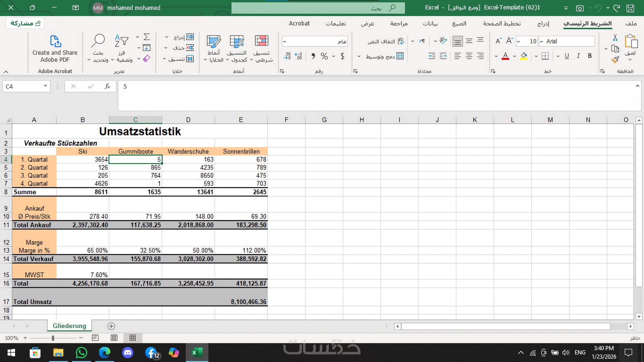This screenshot has width=644, height=362.
Task: Toggle italic formatting
Action: click(x=578, y=56)
